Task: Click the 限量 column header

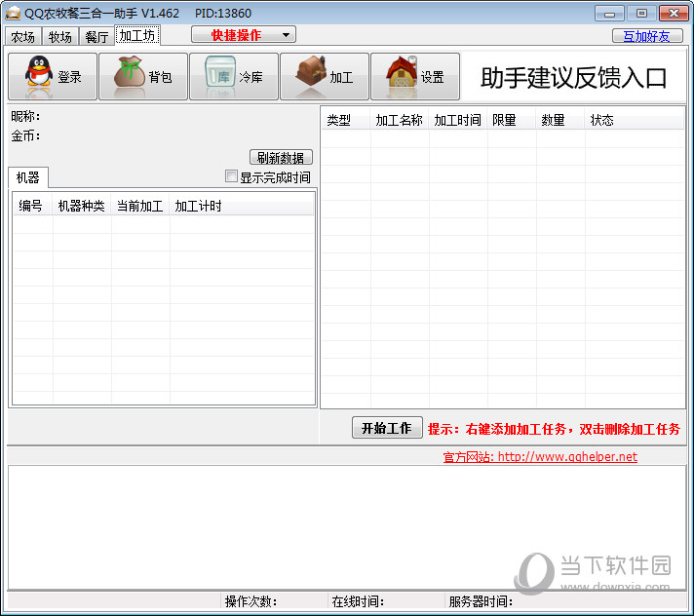Action: (x=511, y=120)
